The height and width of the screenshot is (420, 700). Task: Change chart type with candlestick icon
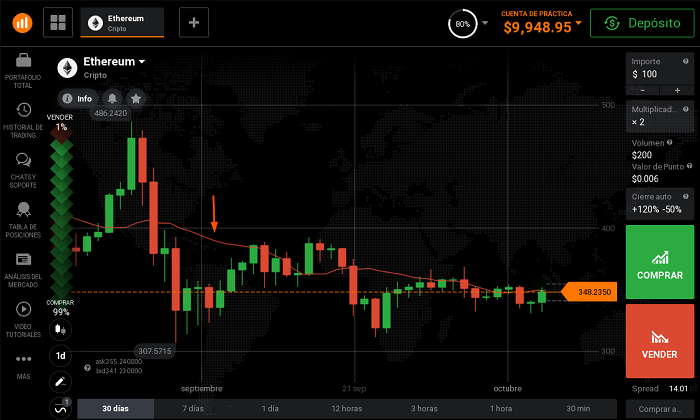60,330
